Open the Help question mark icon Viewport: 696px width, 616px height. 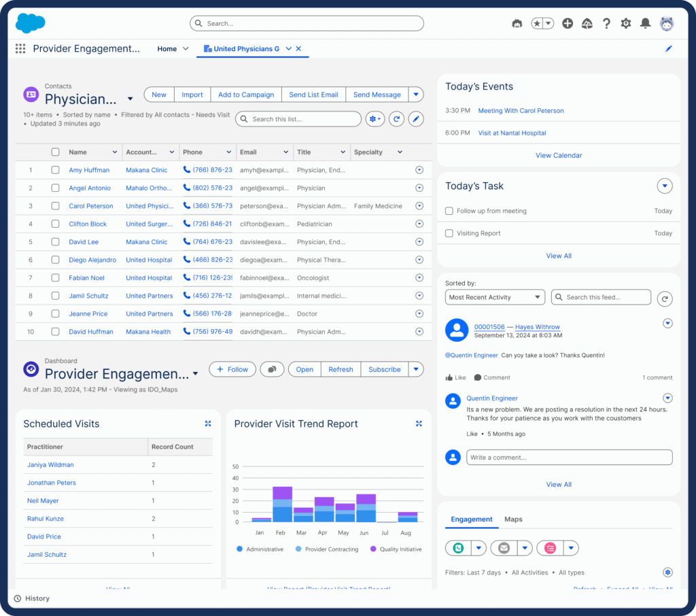606,23
